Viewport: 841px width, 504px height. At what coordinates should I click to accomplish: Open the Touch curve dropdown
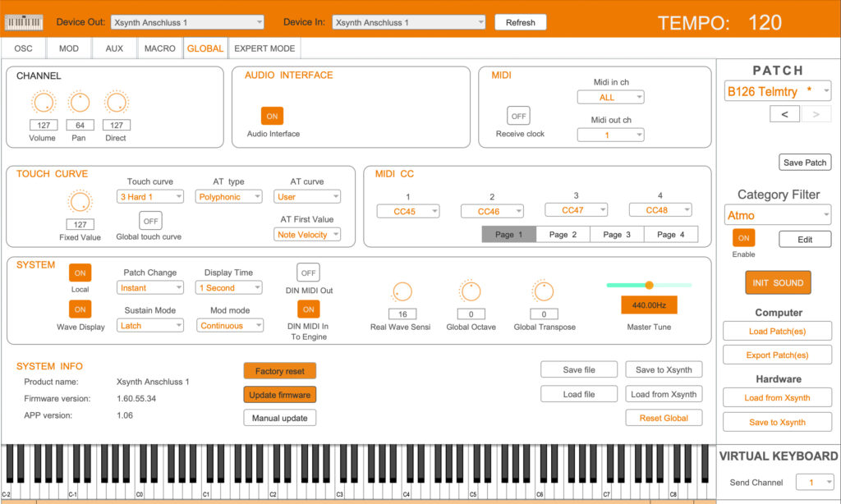pyautogui.click(x=149, y=197)
